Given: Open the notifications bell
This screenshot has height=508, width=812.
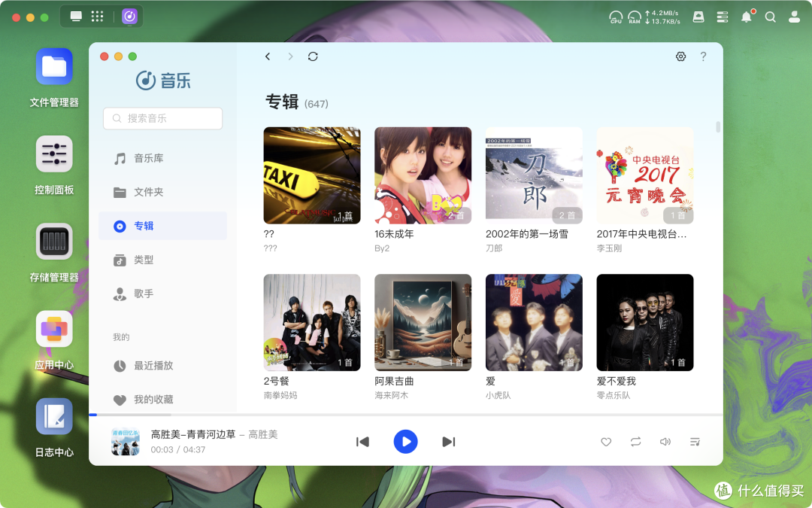Looking at the screenshot, I should coord(747,17).
